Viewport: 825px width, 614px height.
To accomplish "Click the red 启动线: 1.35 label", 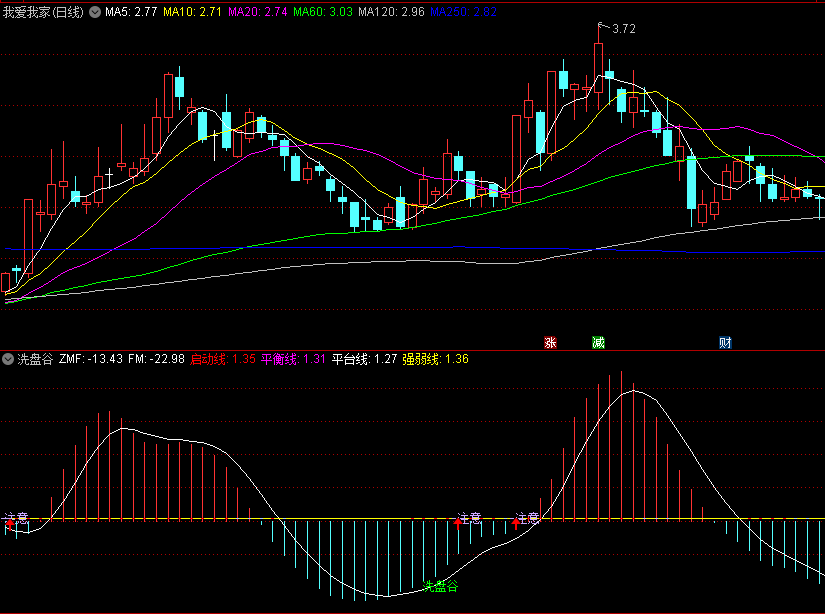I will click(x=223, y=359).
